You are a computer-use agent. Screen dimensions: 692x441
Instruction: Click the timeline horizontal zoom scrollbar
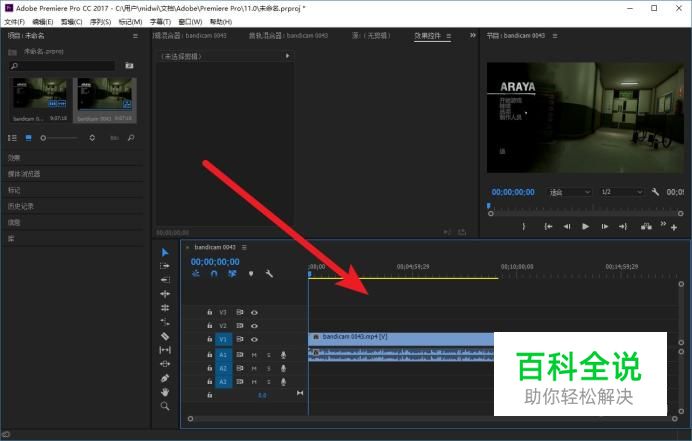[x=432, y=418]
